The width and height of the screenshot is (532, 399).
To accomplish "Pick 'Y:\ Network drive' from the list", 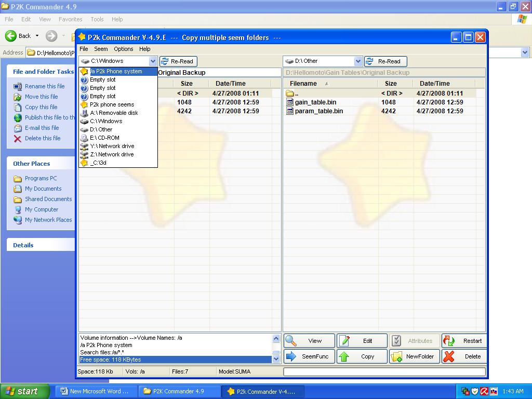I will coord(118,146).
